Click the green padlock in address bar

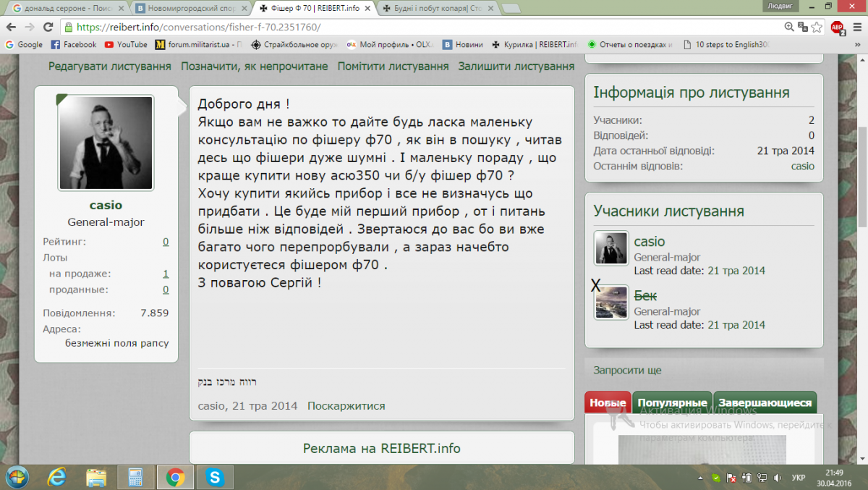(69, 28)
